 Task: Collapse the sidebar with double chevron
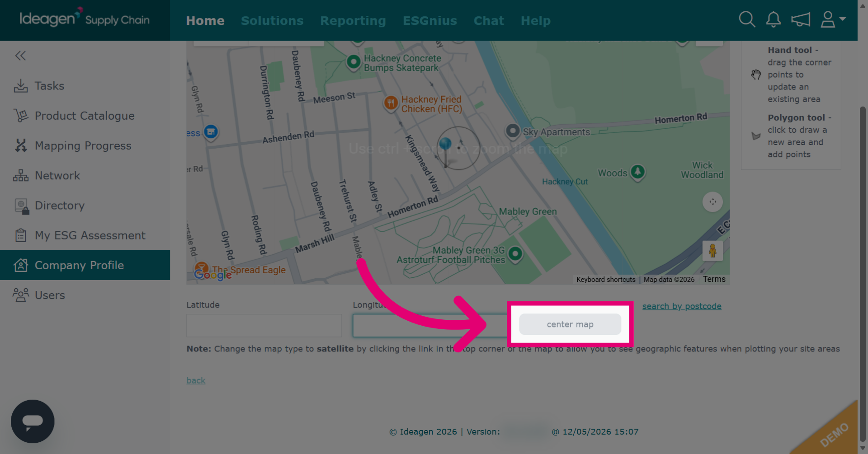(20, 56)
